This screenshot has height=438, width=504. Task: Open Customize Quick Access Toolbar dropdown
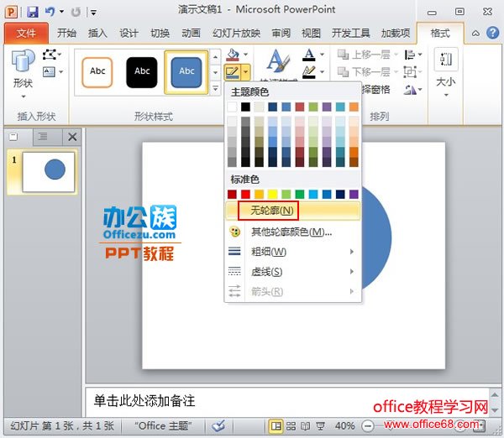93,13
